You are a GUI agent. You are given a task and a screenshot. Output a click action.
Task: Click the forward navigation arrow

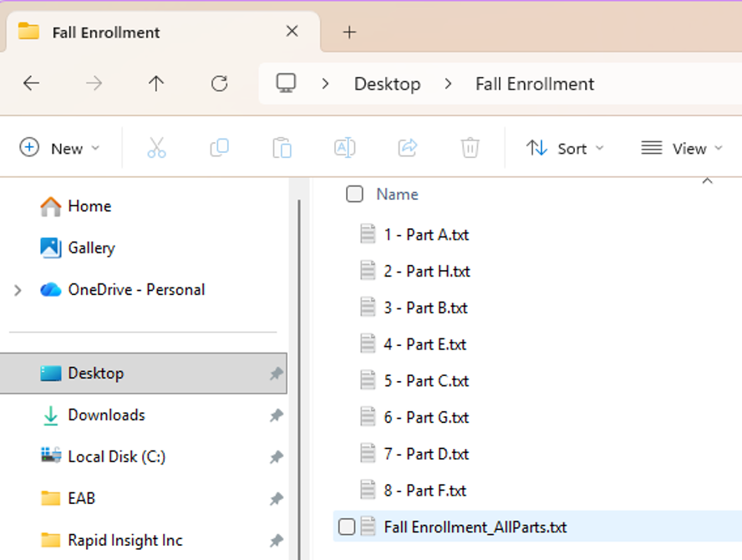94,84
